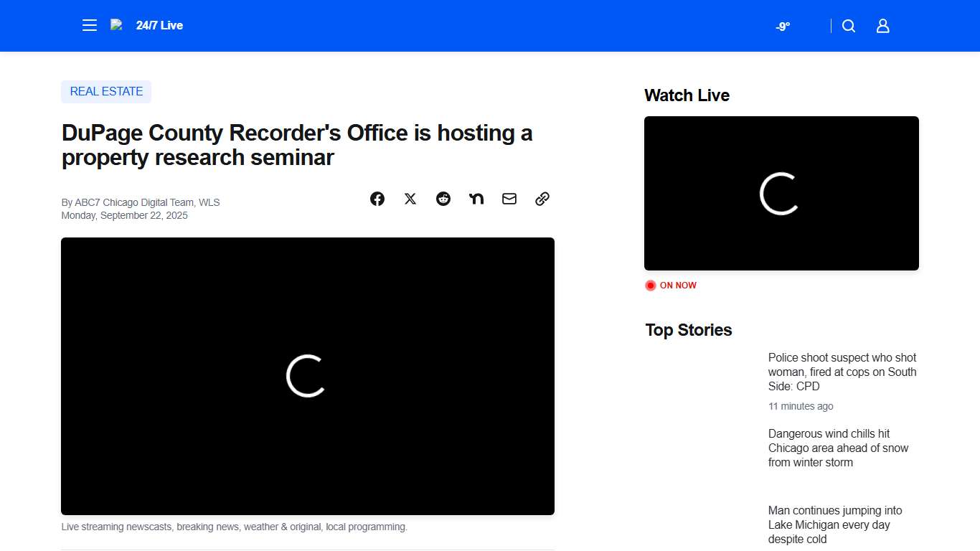Open the Watch Live video player

pyautogui.click(x=781, y=193)
